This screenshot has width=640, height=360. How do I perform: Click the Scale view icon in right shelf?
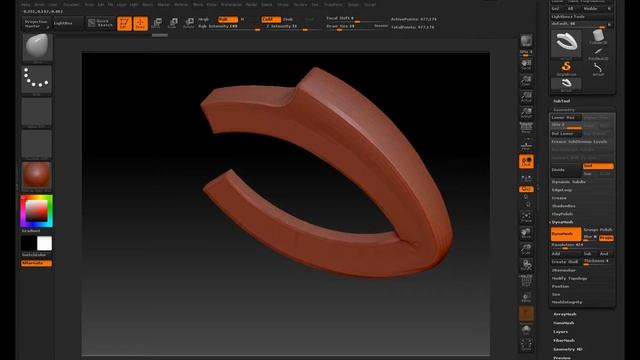(526, 249)
